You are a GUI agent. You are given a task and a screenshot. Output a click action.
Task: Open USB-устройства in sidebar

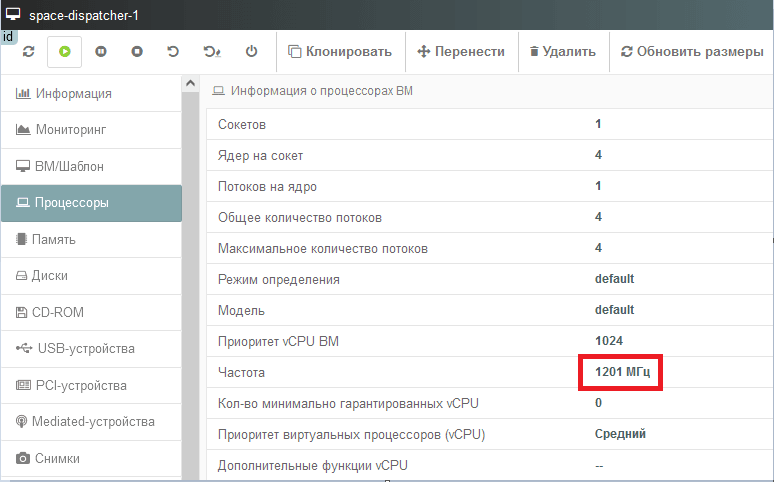coord(85,349)
